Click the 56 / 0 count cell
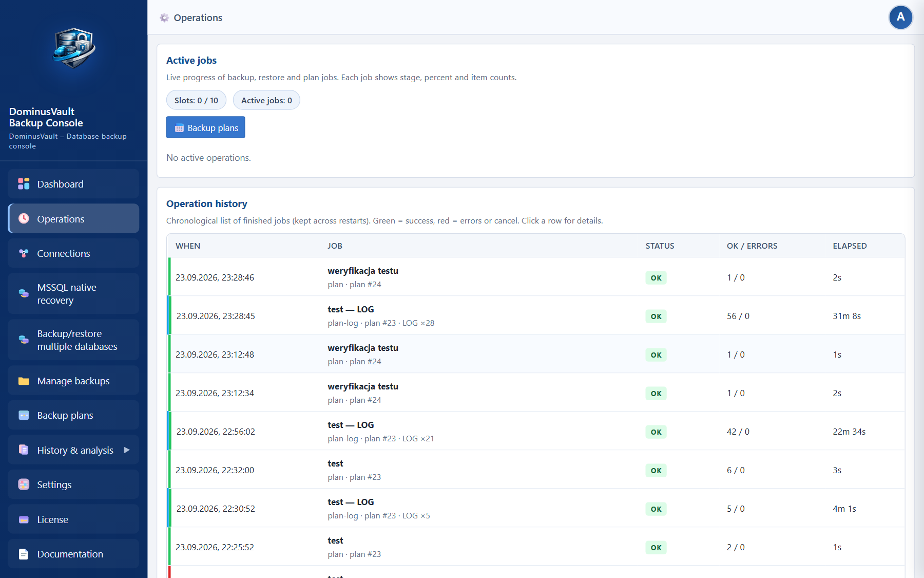This screenshot has width=924, height=578. (738, 316)
